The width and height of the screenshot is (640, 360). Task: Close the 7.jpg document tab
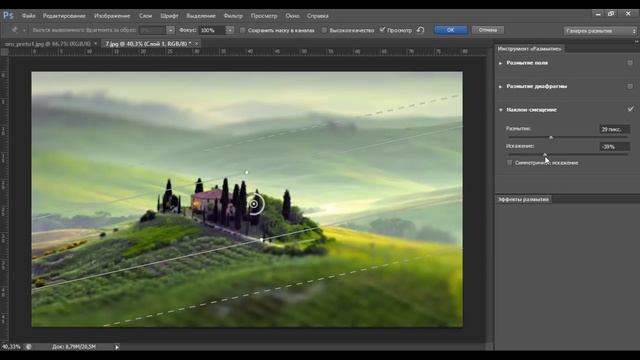(196, 43)
